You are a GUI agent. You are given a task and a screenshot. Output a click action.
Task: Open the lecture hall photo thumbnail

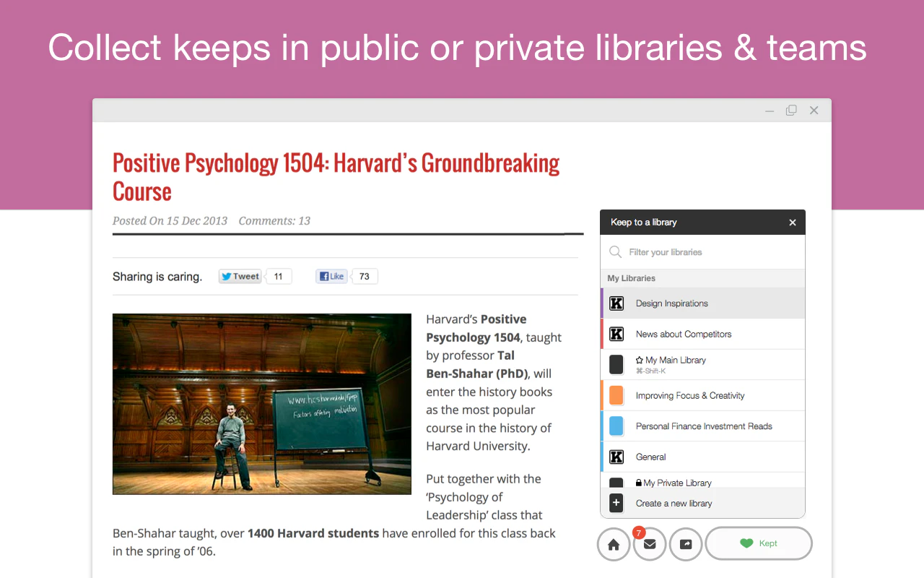tap(262, 404)
